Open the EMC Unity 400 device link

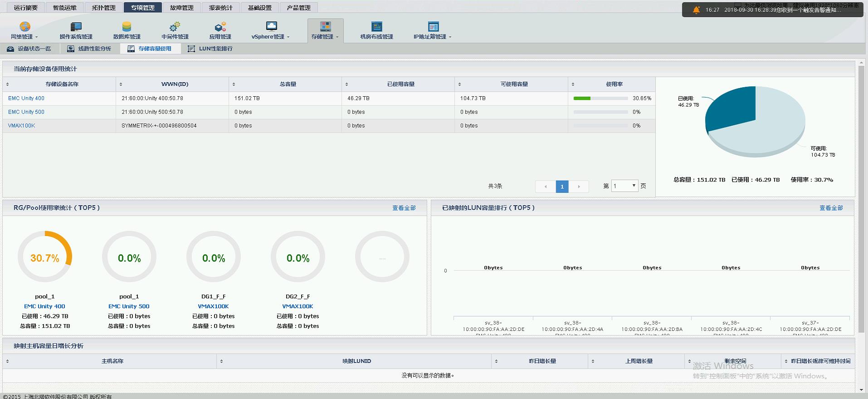click(x=26, y=99)
